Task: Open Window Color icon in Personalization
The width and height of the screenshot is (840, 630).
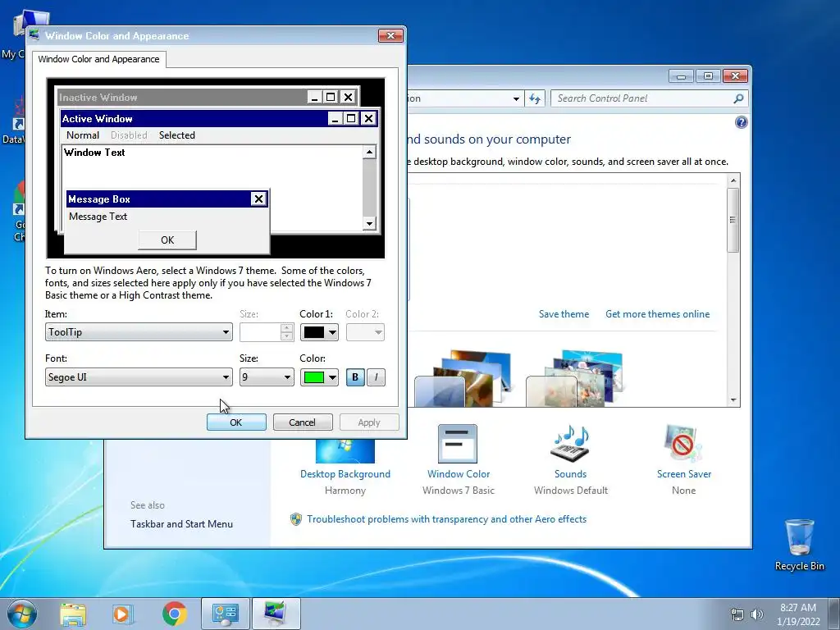Action: (x=458, y=444)
